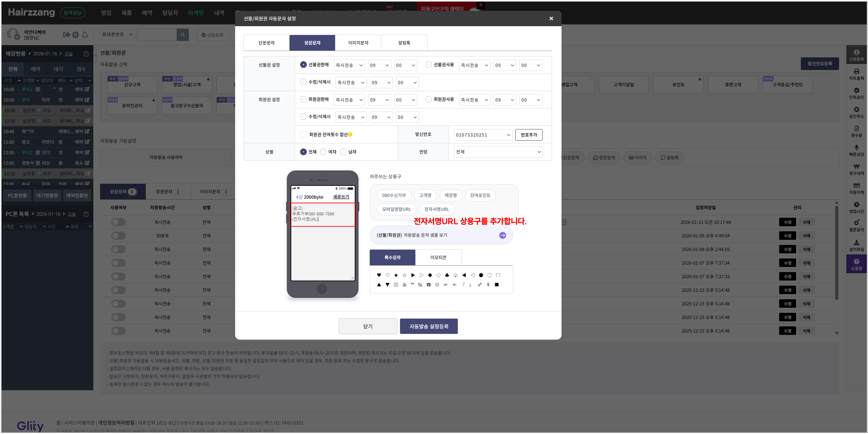Insert the filled heart special character

[379, 275]
